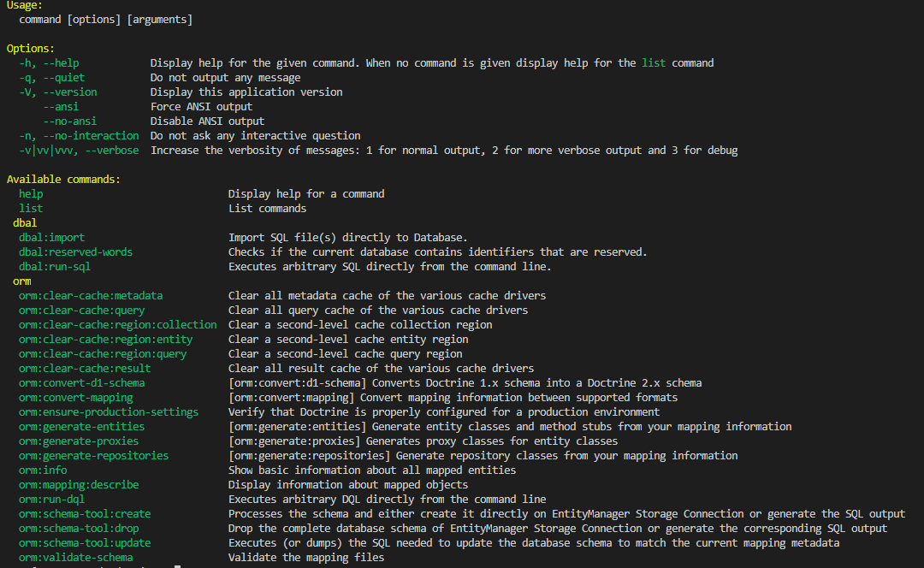Click the 'orm:clear-cache:region:query' command
This screenshot has height=568, width=924.
103,354
